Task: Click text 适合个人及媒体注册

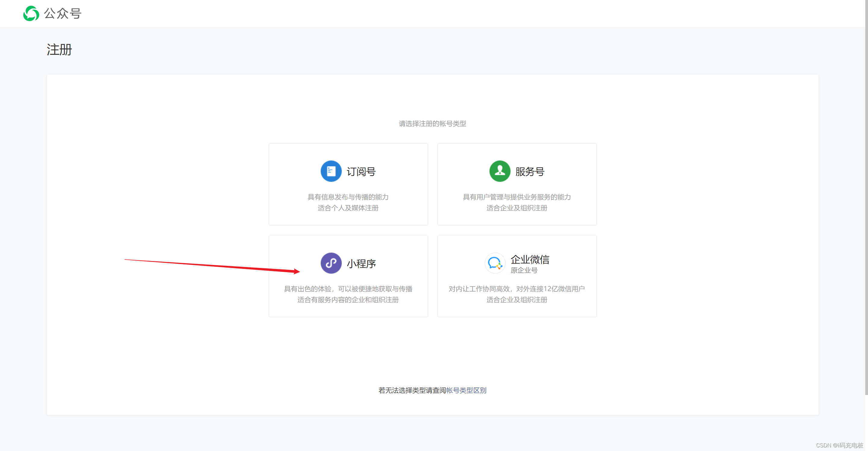Action: point(348,208)
